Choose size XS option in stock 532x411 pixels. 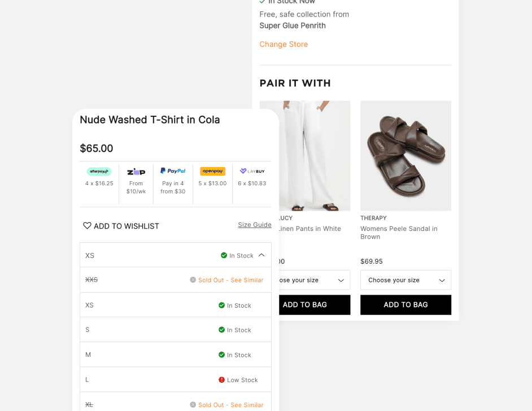pyautogui.click(x=176, y=305)
